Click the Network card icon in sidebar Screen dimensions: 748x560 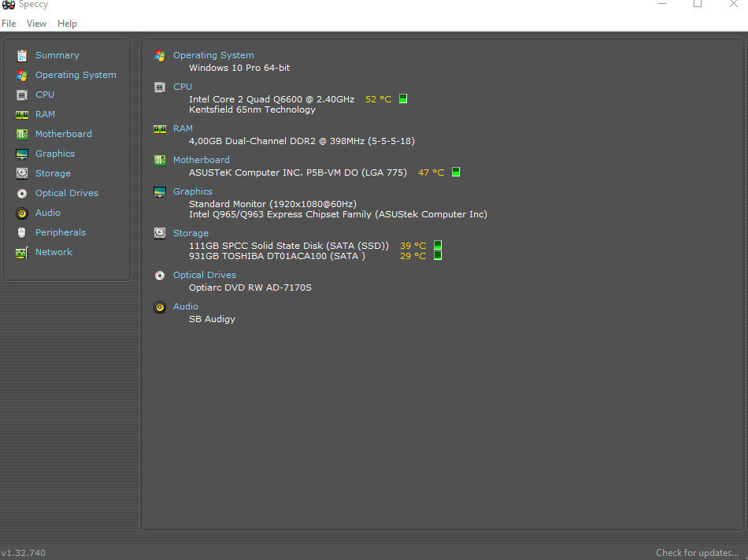22,252
